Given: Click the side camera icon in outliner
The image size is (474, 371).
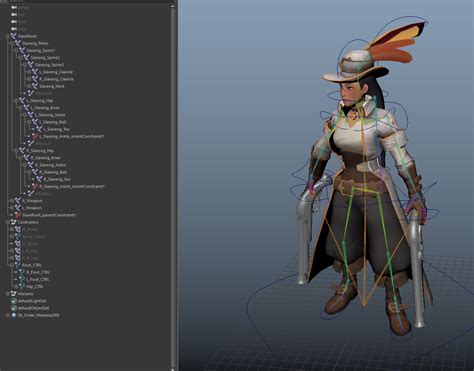Looking at the screenshot, I should point(14,29).
